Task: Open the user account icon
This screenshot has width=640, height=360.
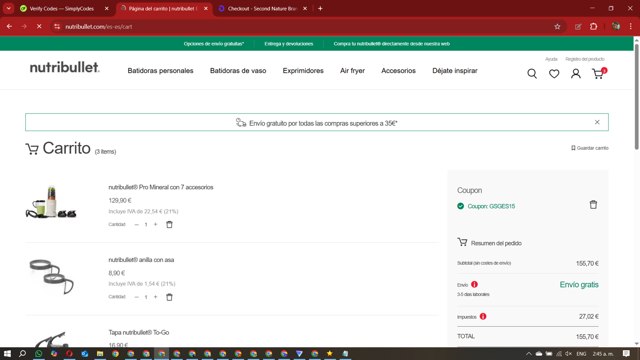Action: pyautogui.click(x=576, y=73)
